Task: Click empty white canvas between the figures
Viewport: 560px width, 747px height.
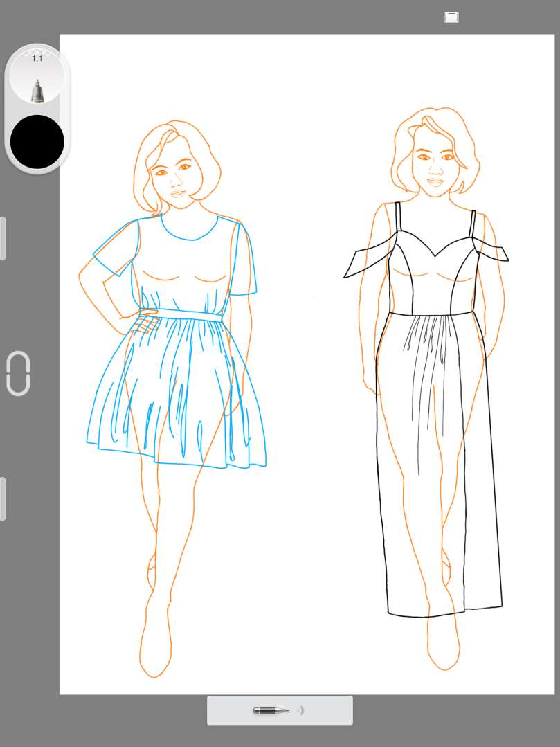Action: 309,381
